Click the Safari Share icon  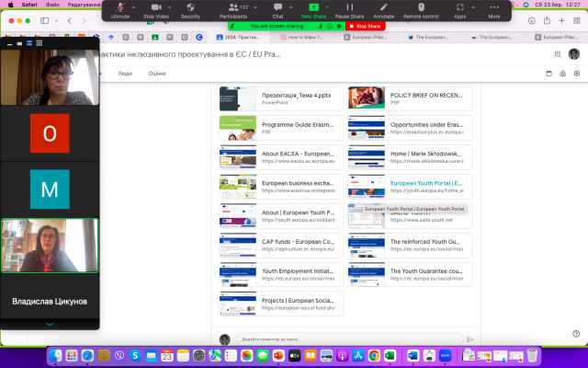coord(548,20)
